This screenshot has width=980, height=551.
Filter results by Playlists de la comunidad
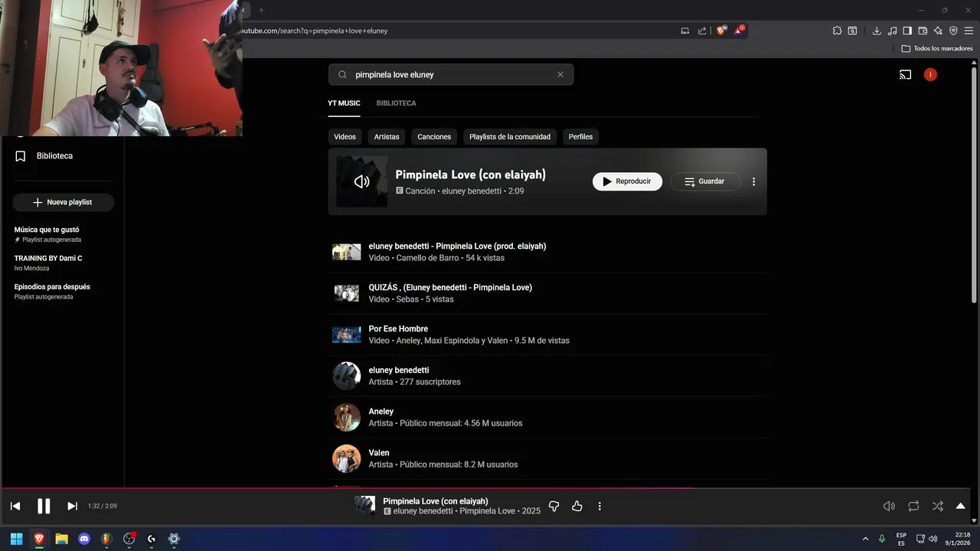tap(510, 137)
